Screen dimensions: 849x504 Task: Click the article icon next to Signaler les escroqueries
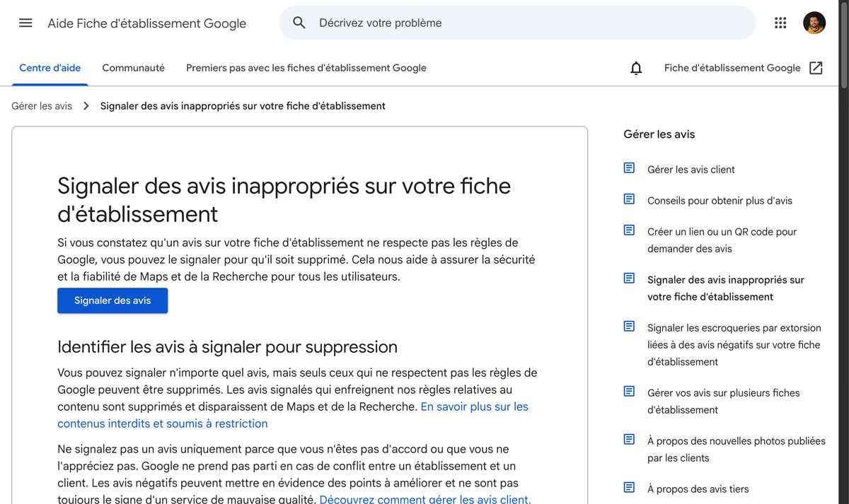coord(629,327)
